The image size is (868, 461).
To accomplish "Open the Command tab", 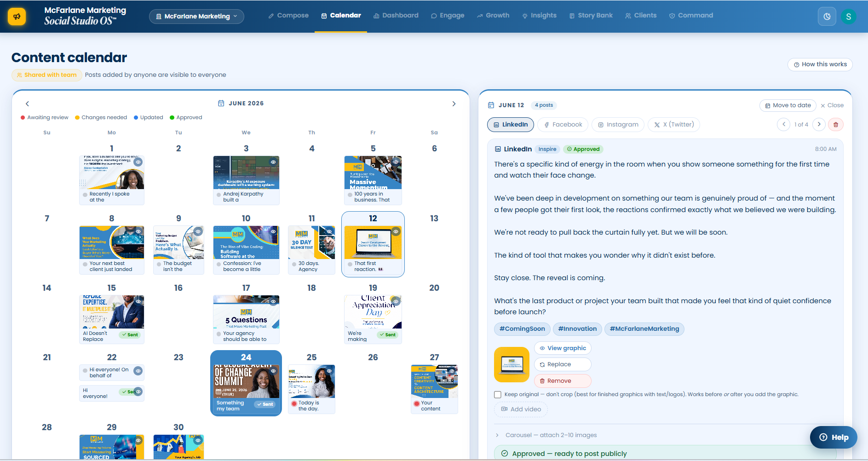I will [x=691, y=16].
